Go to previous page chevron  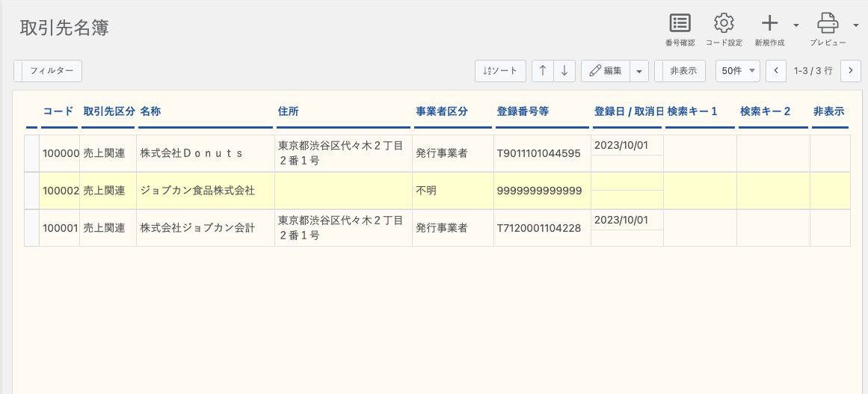pos(776,71)
